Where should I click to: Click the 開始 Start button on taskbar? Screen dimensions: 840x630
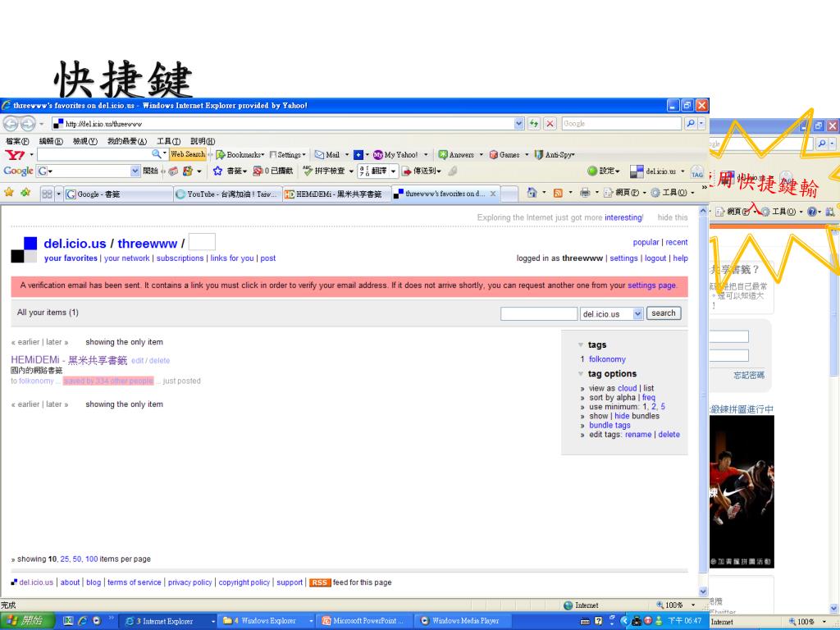pos(27,621)
